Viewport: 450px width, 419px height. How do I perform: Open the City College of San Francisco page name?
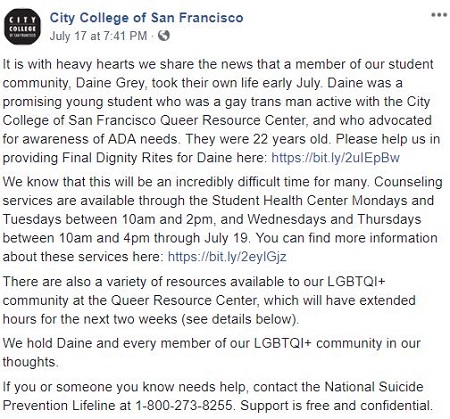[147, 18]
